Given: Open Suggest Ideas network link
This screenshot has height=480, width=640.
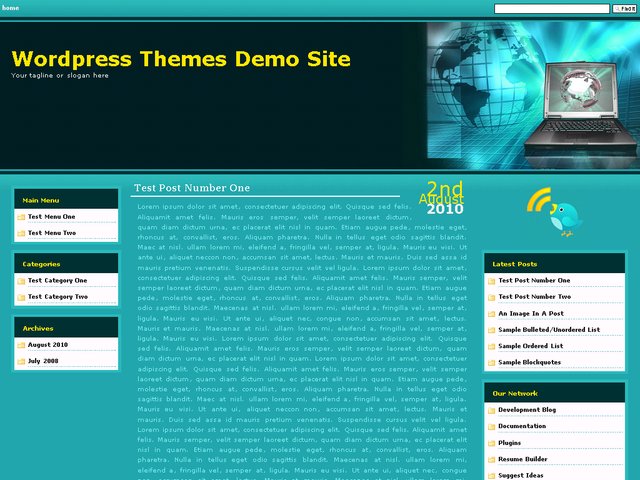Looking at the screenshot, I should point(521,476).
